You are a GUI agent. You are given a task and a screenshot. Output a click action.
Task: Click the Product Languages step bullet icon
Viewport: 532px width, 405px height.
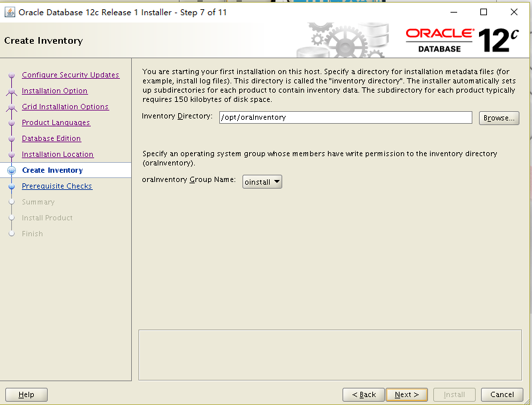pyautogui.click(x=11, y=122)
